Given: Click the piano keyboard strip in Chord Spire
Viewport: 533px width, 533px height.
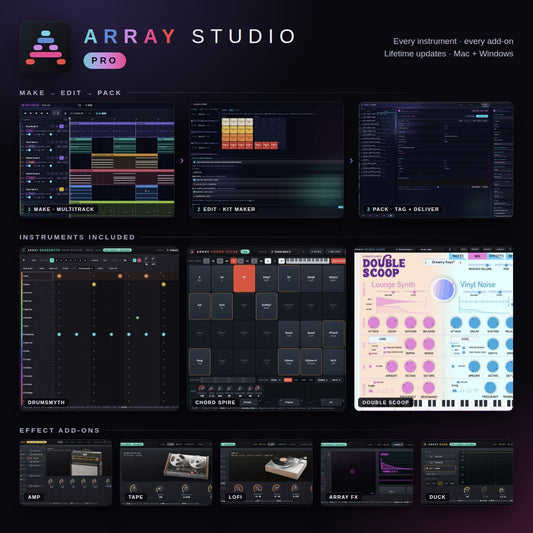Looking at the screenshot, I should pos(307,261).
